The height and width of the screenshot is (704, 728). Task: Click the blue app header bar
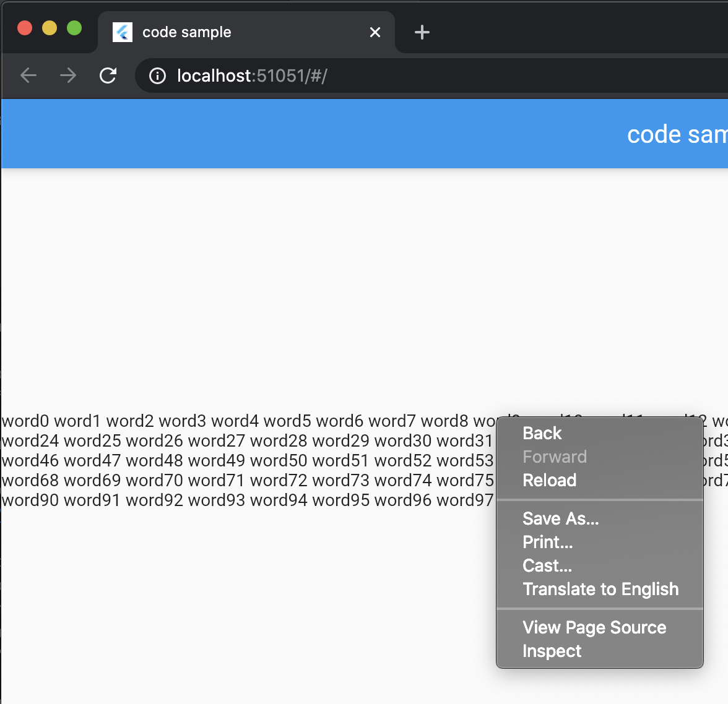[310, 133]
